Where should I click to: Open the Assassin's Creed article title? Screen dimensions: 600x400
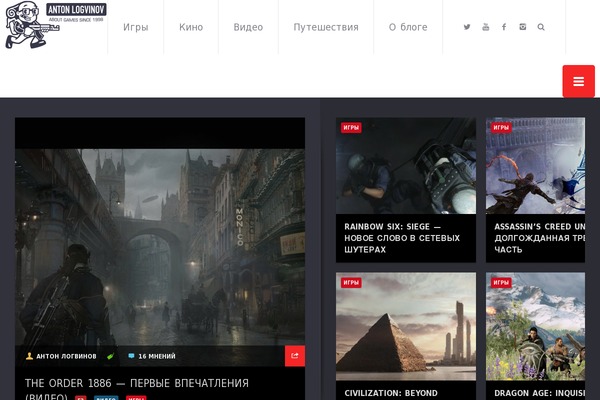click(x=539, y=238)
